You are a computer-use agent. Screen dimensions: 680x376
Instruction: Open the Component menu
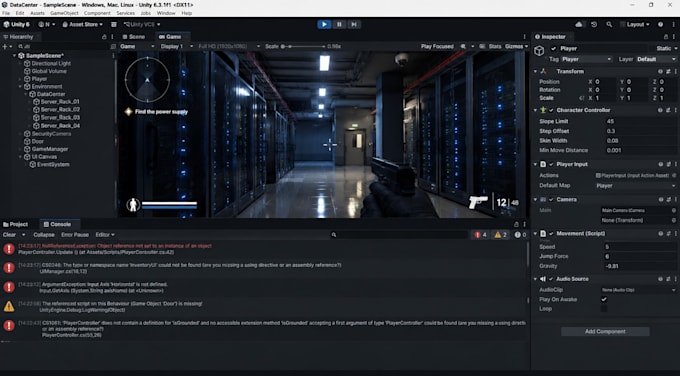click(x=97, y=13)
